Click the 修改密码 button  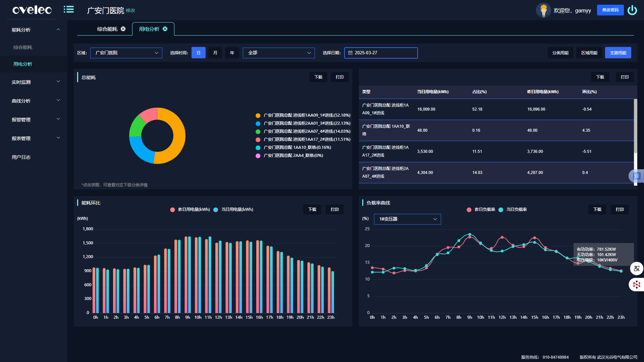pyautogui.click(x=610, y=10)
